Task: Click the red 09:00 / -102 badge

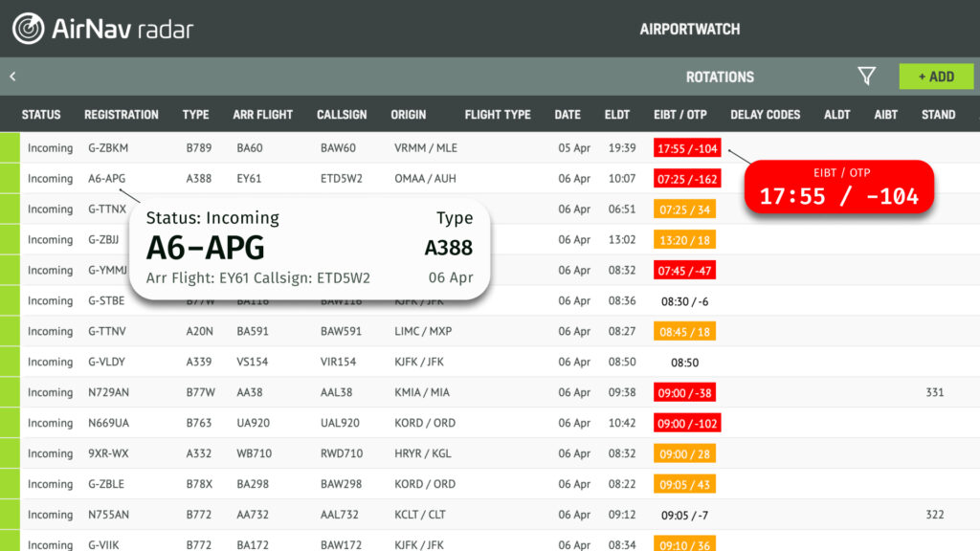Action: (x=687, y=424)
